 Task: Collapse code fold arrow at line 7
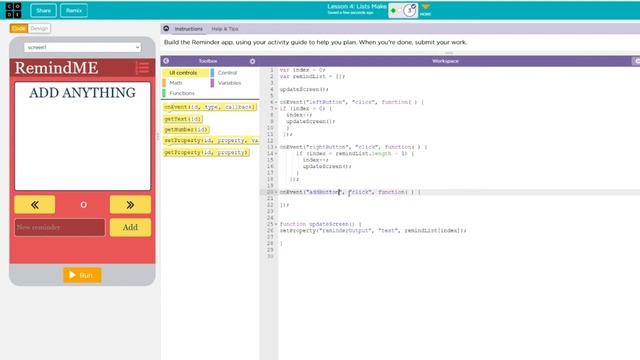click(276, 109)
